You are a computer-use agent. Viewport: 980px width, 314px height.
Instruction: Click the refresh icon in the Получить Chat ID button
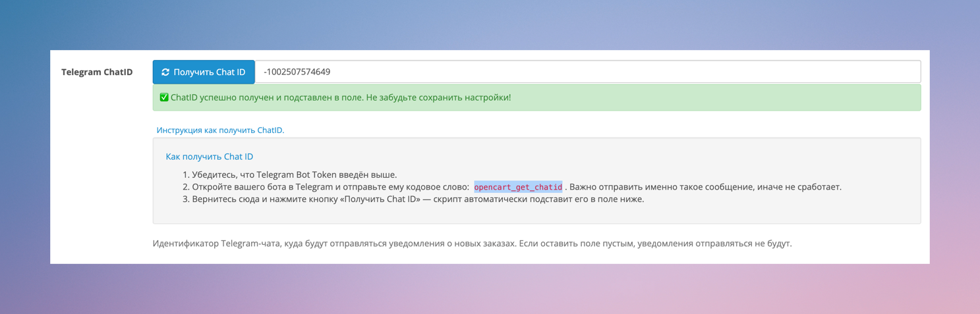tap(165, 72)
